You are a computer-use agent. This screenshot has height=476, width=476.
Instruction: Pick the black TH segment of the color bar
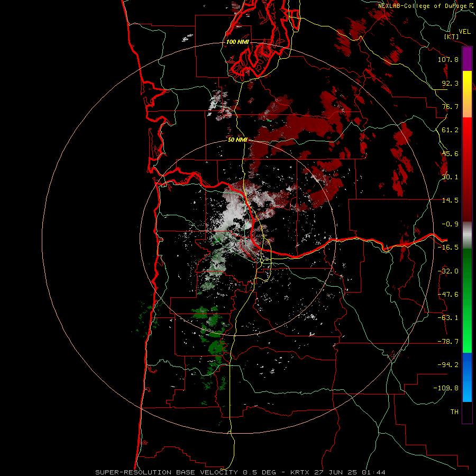(467, 412)
